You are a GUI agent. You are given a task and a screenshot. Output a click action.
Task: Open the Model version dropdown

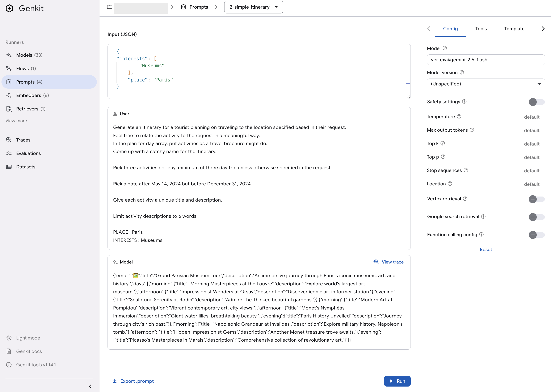coord(485,84)
